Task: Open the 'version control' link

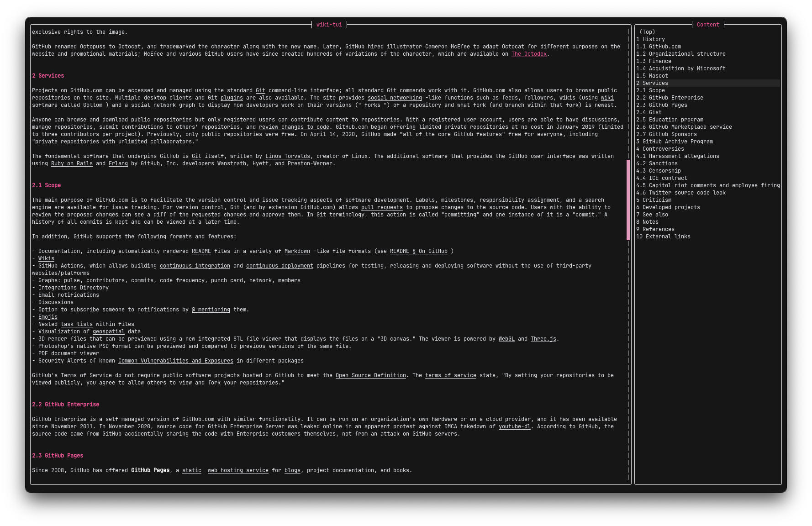Action: point(222,200)
